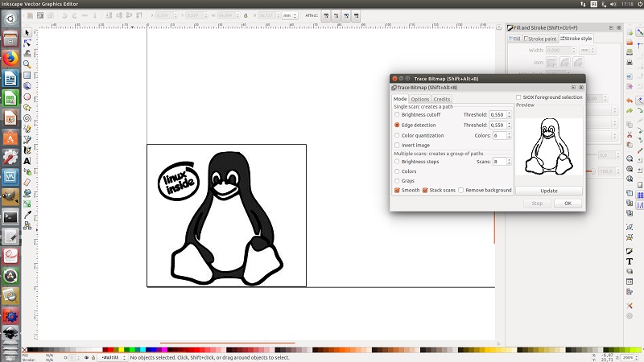This screenshot has height=362, width=644.
Task: Open Text dialog via T icon on right
Action: [630, 261]
